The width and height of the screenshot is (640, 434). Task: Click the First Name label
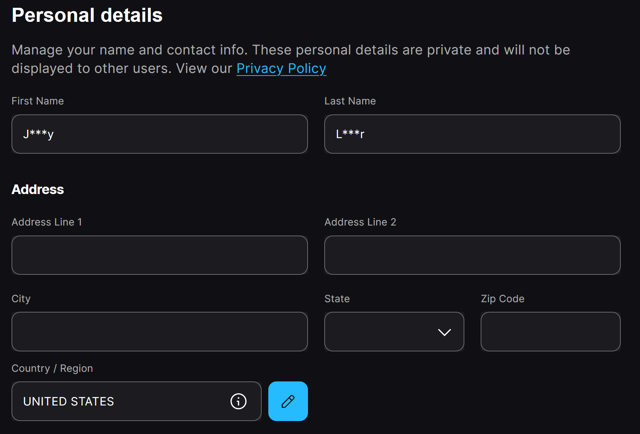point(38,101)
